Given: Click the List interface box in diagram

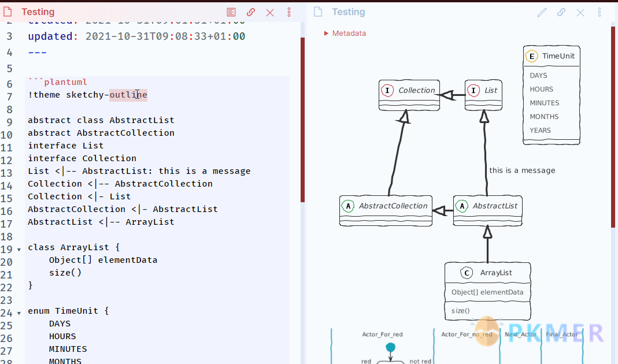Looking at the screenshot, I should click(x=483, y=95).
